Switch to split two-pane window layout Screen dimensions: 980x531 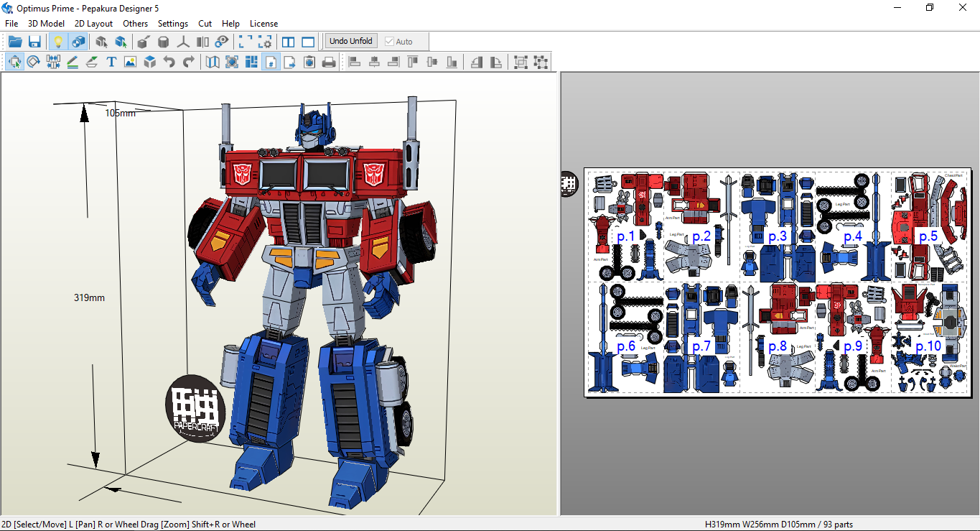point(289,42)
